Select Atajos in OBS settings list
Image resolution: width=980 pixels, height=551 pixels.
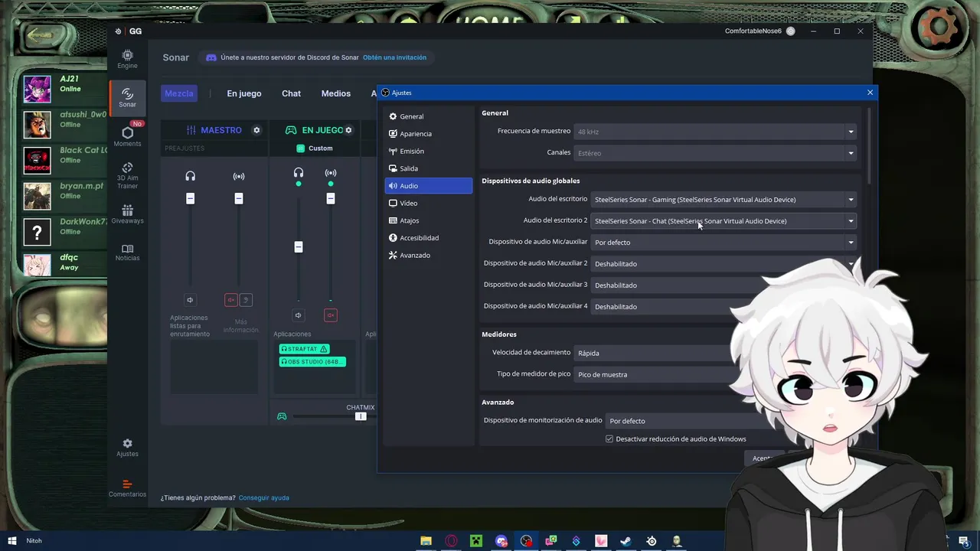pos(428,220)
